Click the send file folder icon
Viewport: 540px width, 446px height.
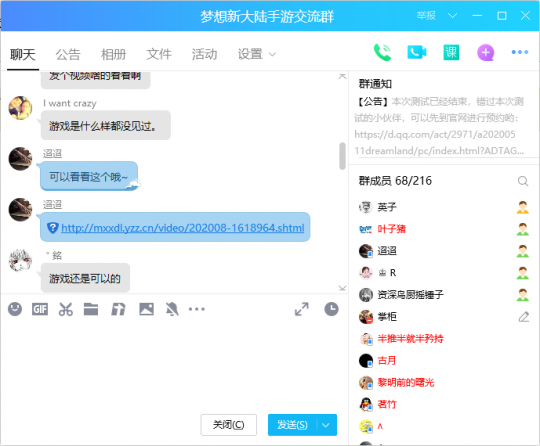91,309
